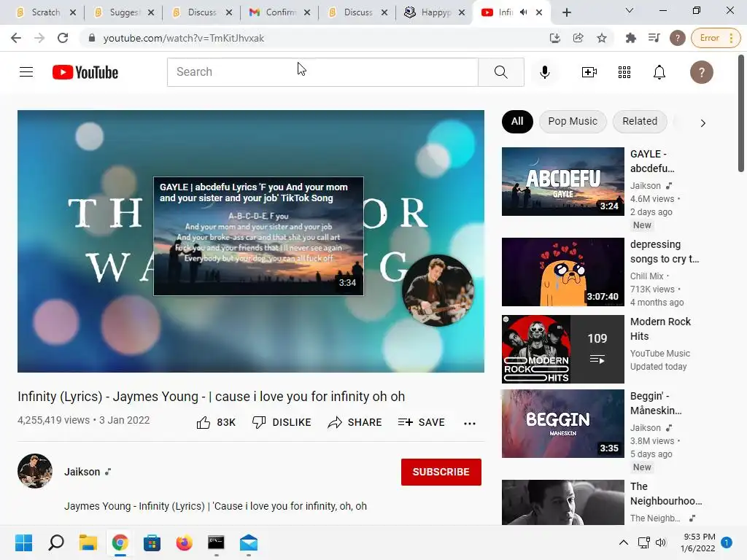Screen dimensions: 747x560
Task: Open Chrome extensions puzzle icon
Action: point(631,38)
